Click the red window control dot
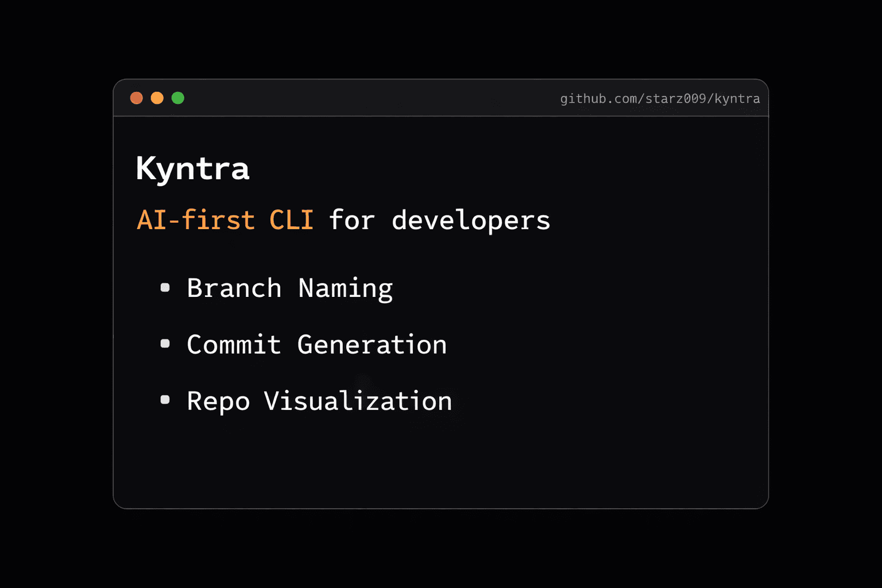Viewport: 882px width, 588px height. pyautogui.click(x=137, y=98)
